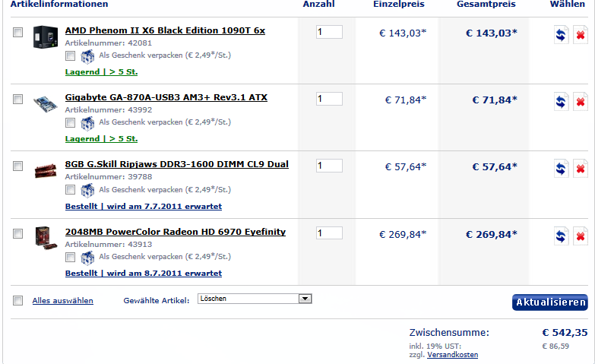
Task: Select the PowerColor Radeon HD 6970 row checkbox
Action: (x=17, y=233)
